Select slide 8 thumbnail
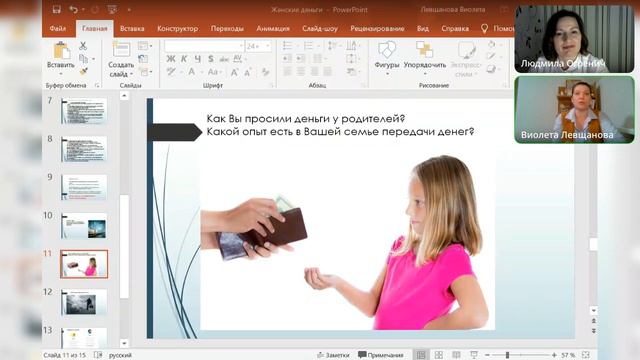The height and width of the screenshot is (360, 640). 84,149
